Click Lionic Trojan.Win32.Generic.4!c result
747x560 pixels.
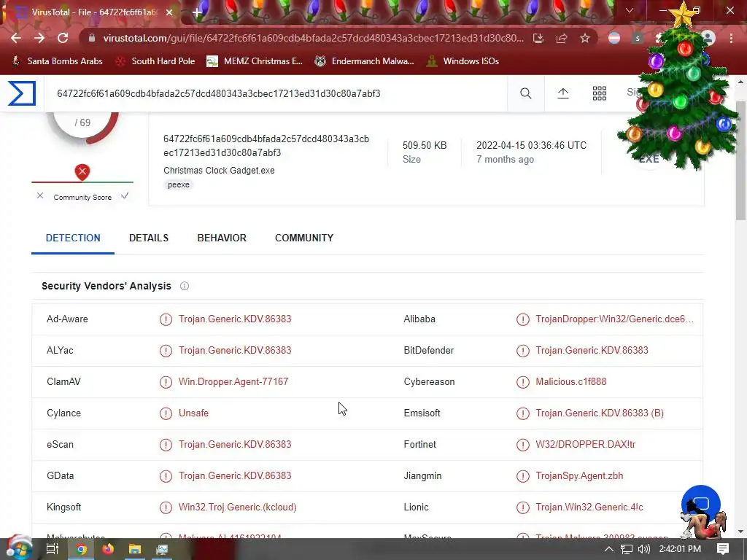(589, 507)
